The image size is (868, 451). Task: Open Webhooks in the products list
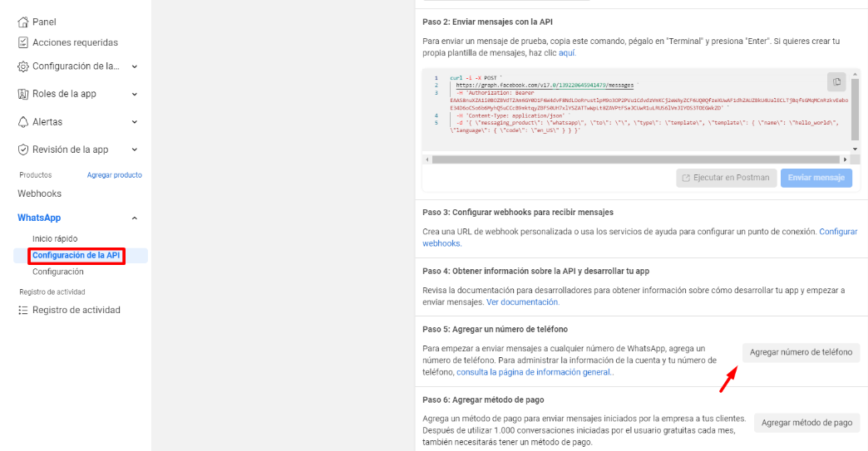(40, 194)
